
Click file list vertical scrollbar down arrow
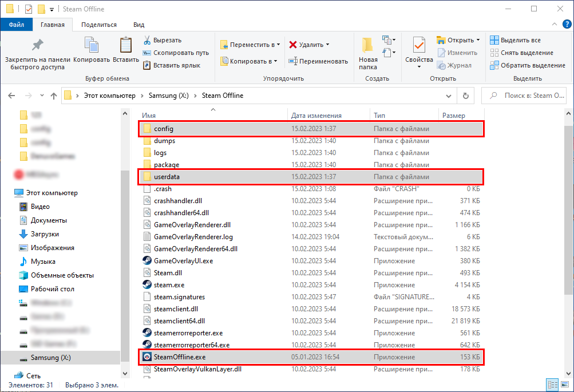point(568,374)
